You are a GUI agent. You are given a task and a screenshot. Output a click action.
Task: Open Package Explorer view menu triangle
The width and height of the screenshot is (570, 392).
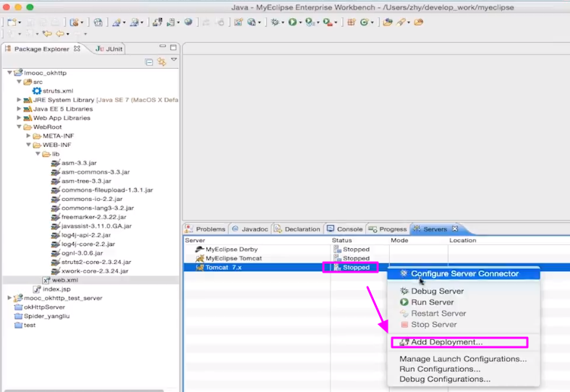coord(174,61)
